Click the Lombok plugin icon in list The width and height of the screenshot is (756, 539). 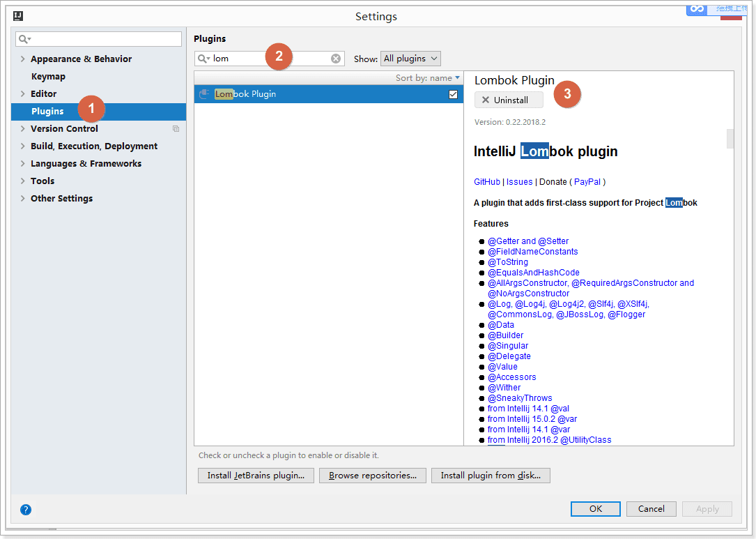(x=204, y=94)
